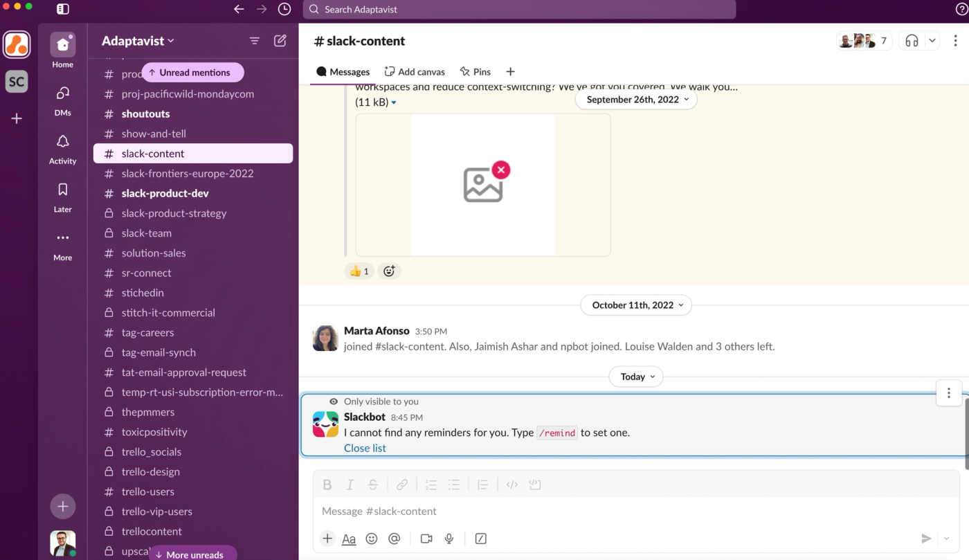Select the Adaptavist workspace icon
Viewport: 969px width, 560px height.
pyautogui.click(x=17, y=45)
